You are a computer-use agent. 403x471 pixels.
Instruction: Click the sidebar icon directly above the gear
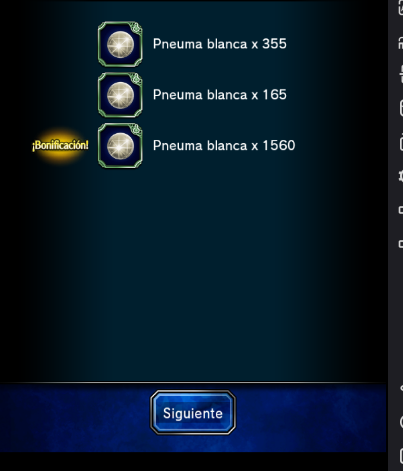[401, 143]
